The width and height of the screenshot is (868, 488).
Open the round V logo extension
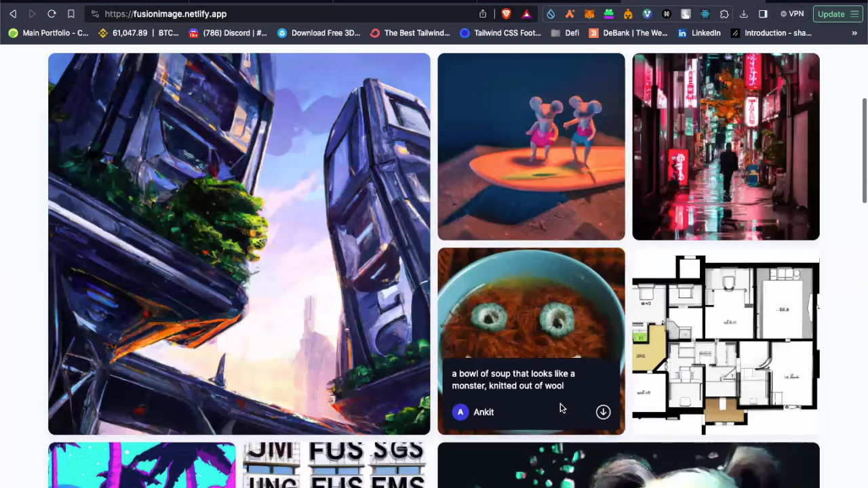point(647,14)
